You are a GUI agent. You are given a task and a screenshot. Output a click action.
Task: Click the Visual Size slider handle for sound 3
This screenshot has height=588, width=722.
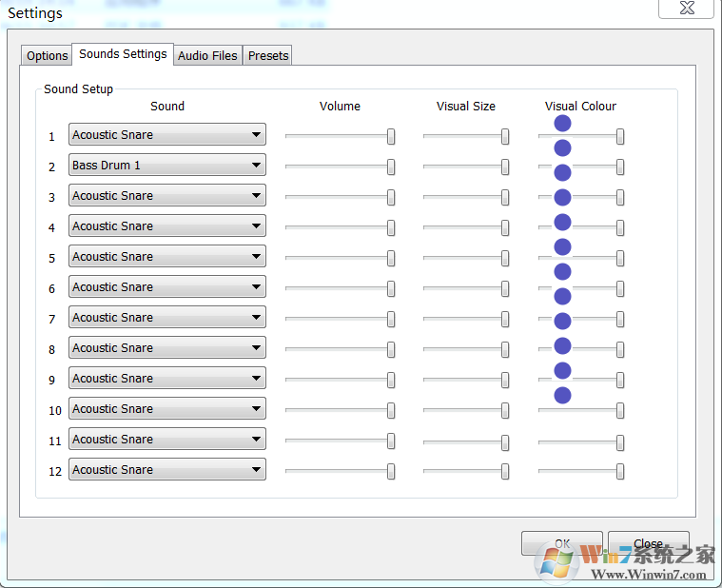point(505,198)
